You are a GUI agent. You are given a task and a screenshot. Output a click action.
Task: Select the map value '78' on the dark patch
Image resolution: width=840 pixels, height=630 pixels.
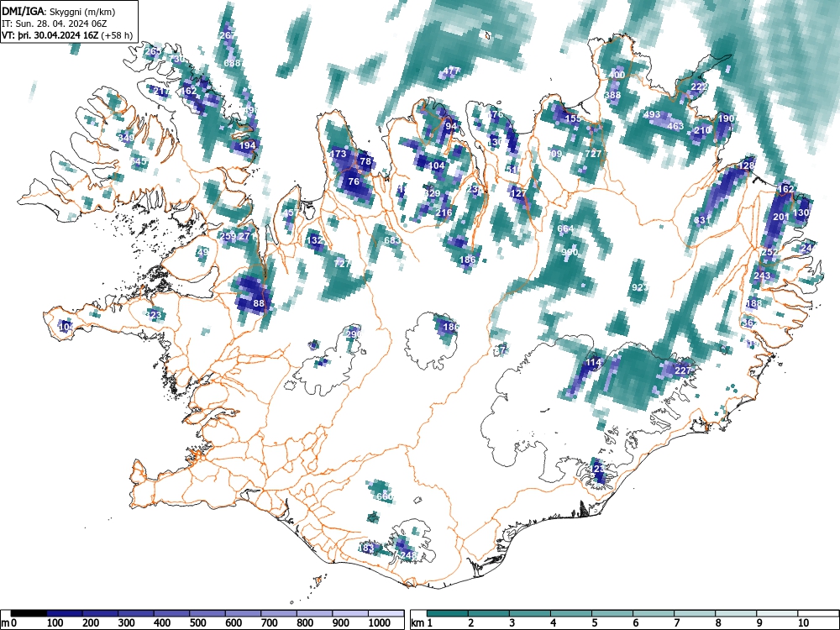(x=365, y=160)
